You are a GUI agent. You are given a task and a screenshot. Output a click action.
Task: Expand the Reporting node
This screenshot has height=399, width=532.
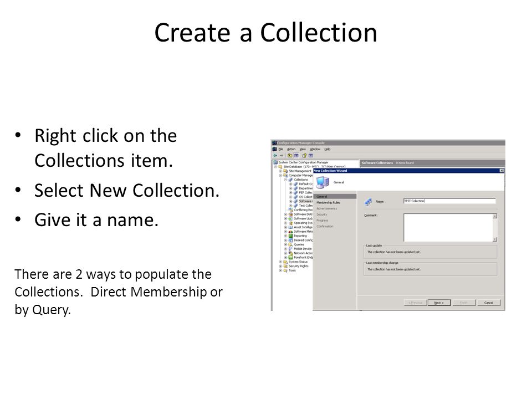pos(286,236)
